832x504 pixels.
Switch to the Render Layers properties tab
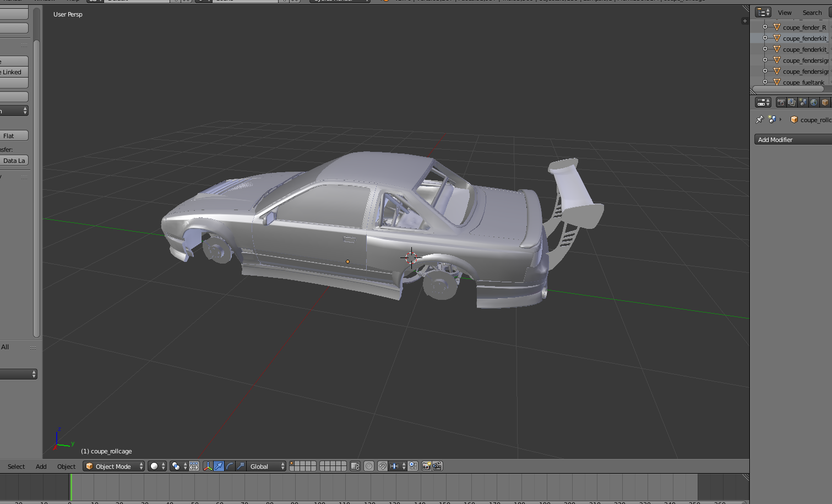click(x=792, y=102)
